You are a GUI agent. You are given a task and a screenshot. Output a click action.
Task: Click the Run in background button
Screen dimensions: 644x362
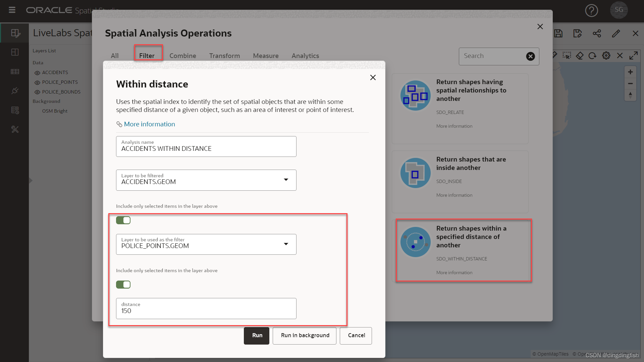pos(305,336)
